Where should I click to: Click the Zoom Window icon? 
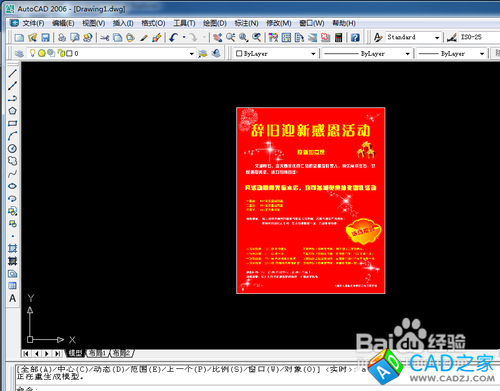[244, 37]
